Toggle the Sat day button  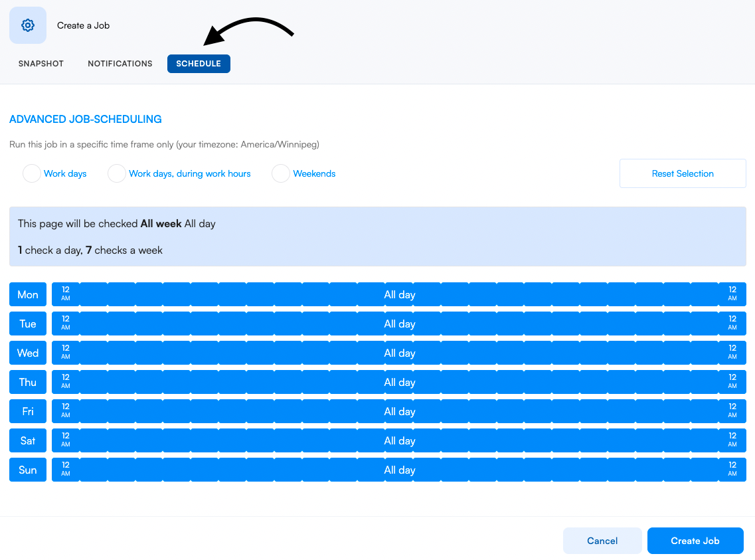point(28,440)
